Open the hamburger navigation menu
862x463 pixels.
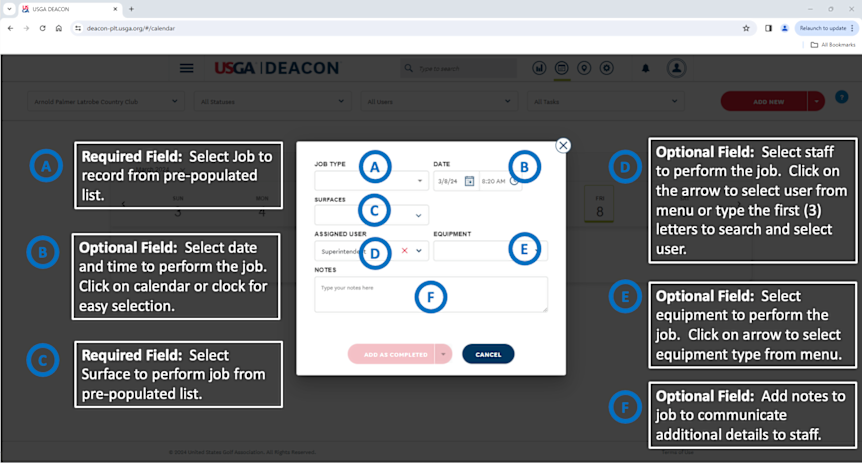[x=186, y=68]
